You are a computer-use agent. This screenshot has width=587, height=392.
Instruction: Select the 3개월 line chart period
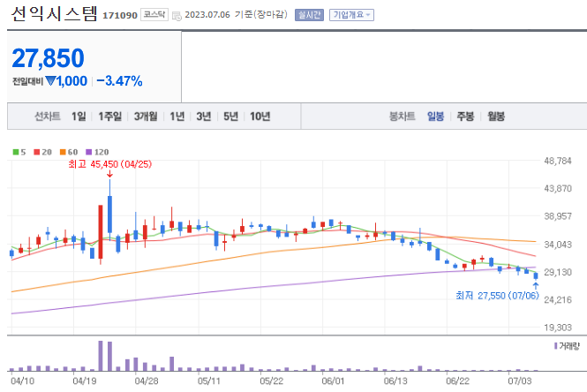pos(146,117)
